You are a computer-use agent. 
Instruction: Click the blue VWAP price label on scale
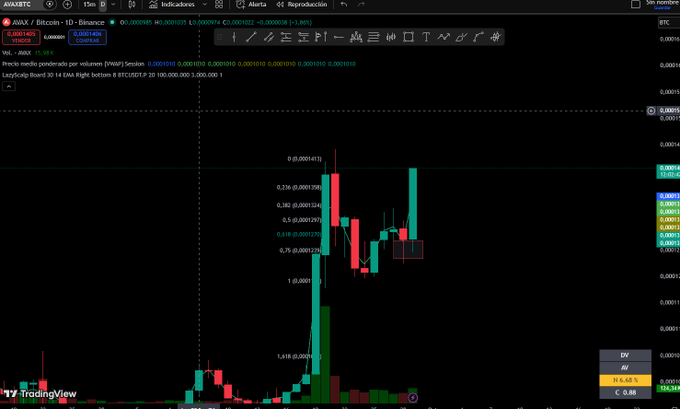point(668,196)
